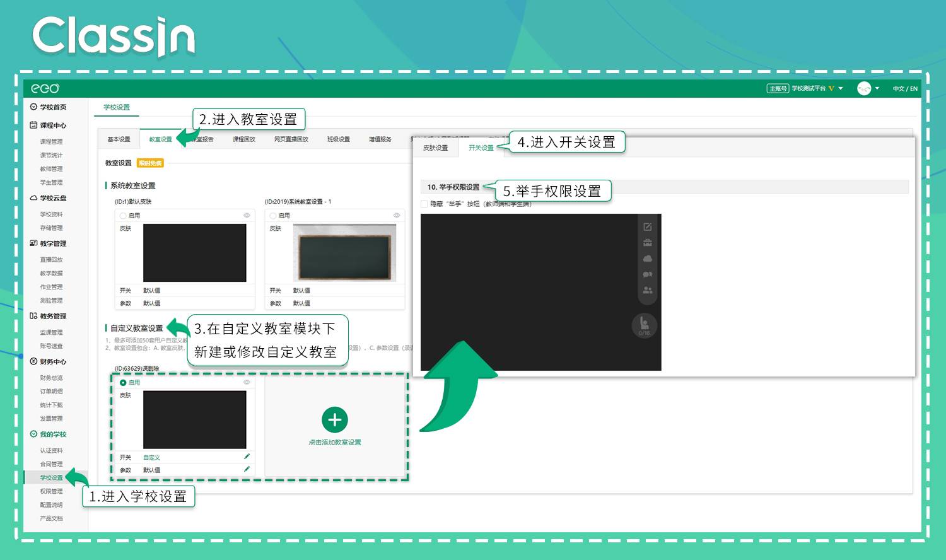Open 直播回放 in the sidebar

click(51, 260)
